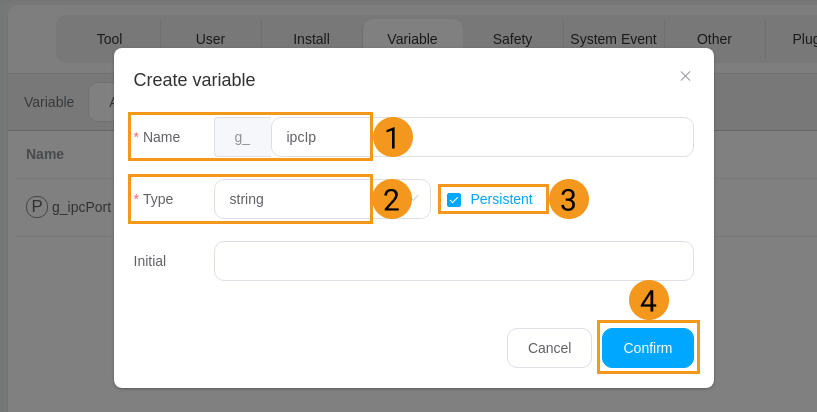
Task: Click the Name column header
Action: pos(45,154)
